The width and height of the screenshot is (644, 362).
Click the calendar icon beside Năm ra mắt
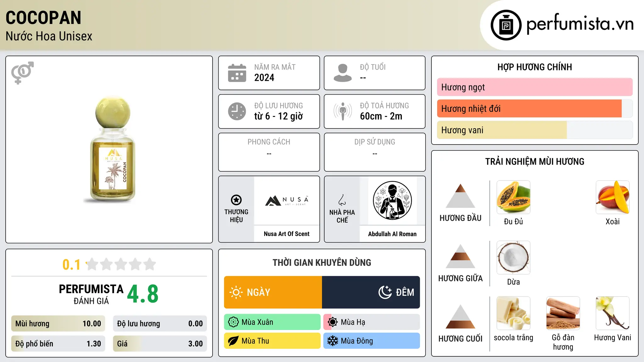[x=237, y=73]
